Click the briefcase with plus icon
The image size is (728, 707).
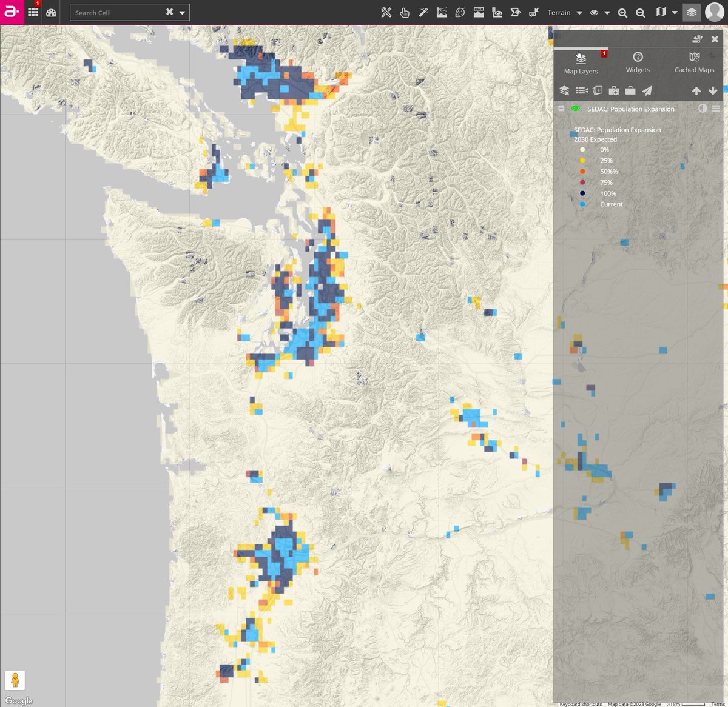click(x=614, y=90)
